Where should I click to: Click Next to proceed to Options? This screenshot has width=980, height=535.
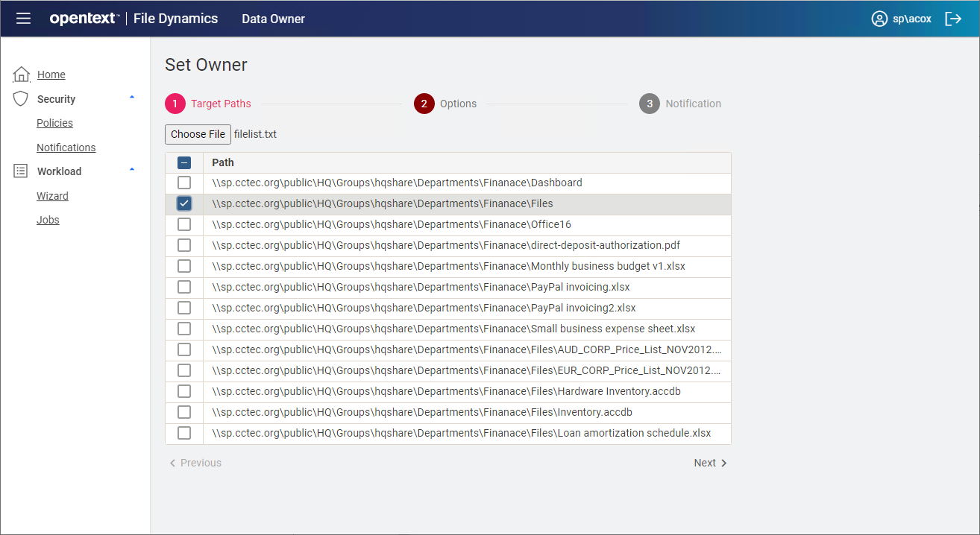tap(710, 463)
